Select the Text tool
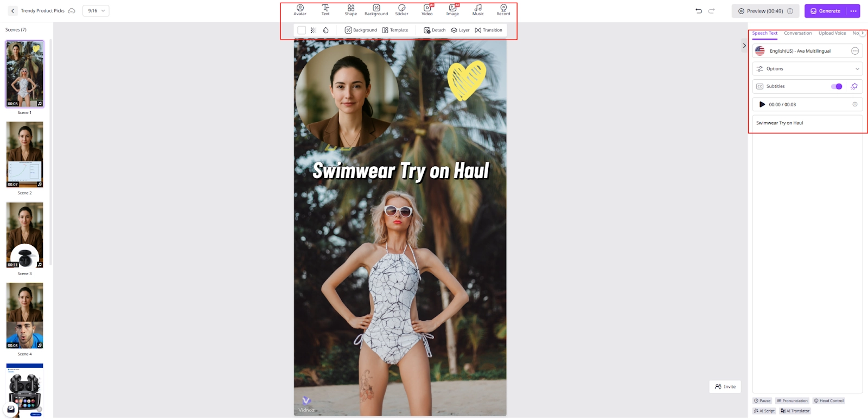This screenshot has height=420, width=868. [325, 10]
